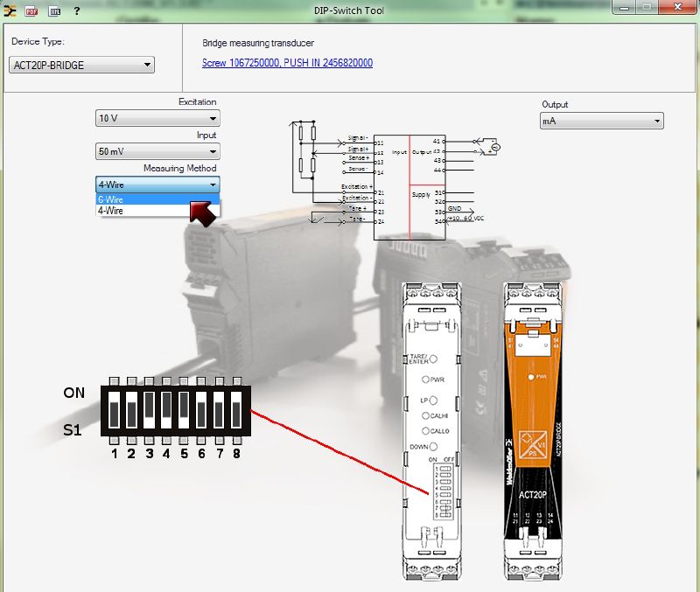Open help via the question mark icon
Screen dimensions: 700x592
pos(77,11)
